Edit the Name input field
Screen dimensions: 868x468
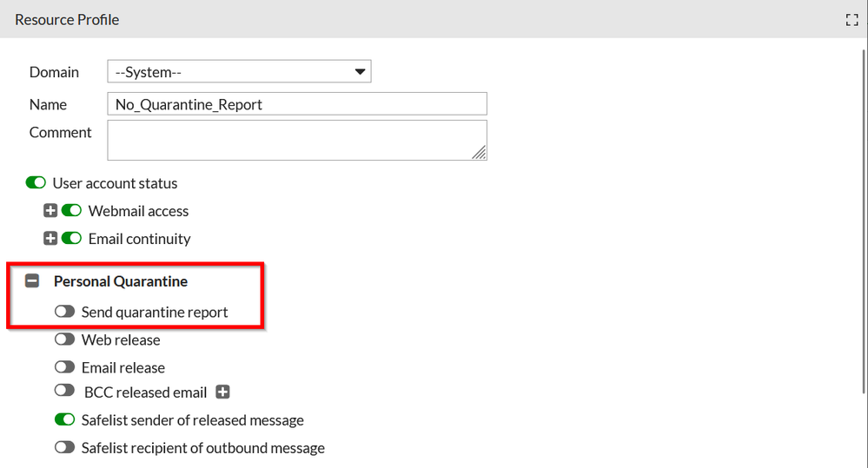point(297,104)
